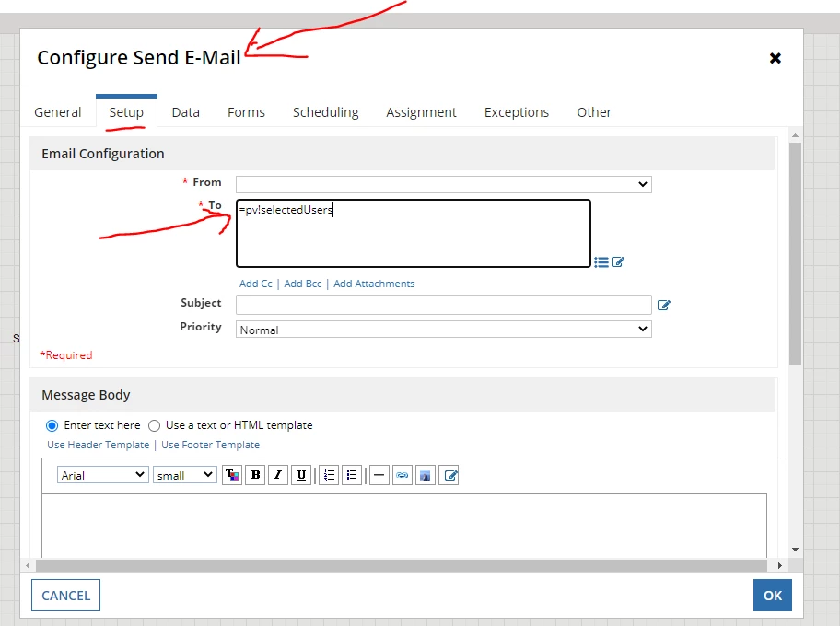840x626 pixels.
Task: Click the Add Bcc link
Action: click(303, 284)
